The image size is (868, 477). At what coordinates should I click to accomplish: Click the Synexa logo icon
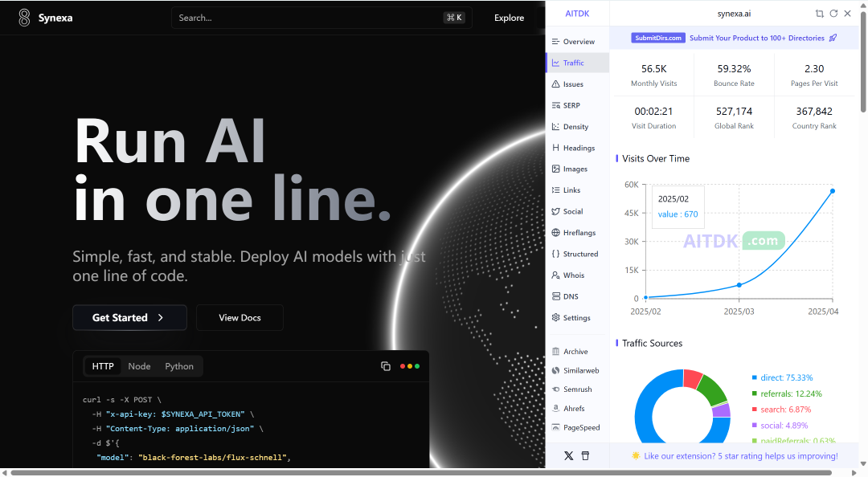pyautogui.click(x=24, y=18)
